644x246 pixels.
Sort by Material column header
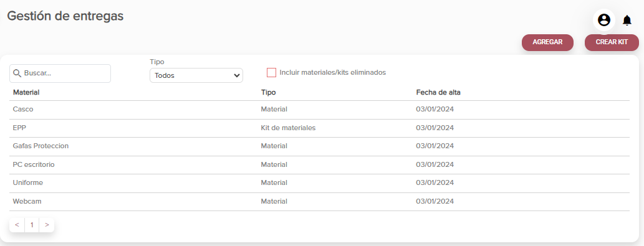coord(26,92)
